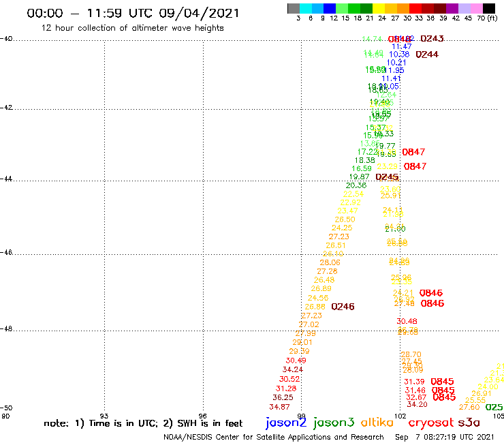Click the cyan legend swatch above 6
Image resolution: width=504 pixels, height=443 pixels.
[306, 8]
